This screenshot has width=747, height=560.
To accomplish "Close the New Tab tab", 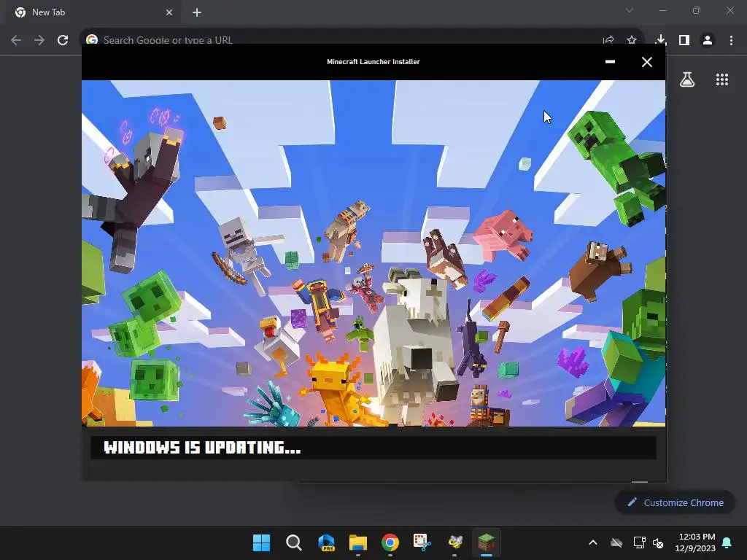I will (169, 12).
